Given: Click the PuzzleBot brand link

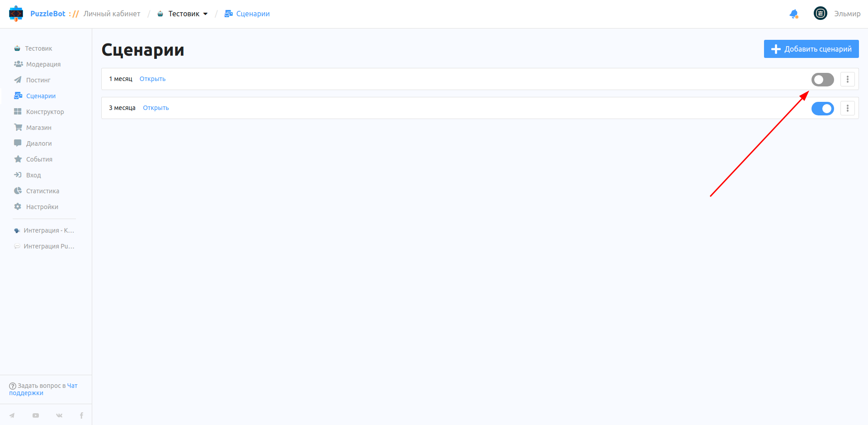Looking at the screenshot, I should pos(48,14).
